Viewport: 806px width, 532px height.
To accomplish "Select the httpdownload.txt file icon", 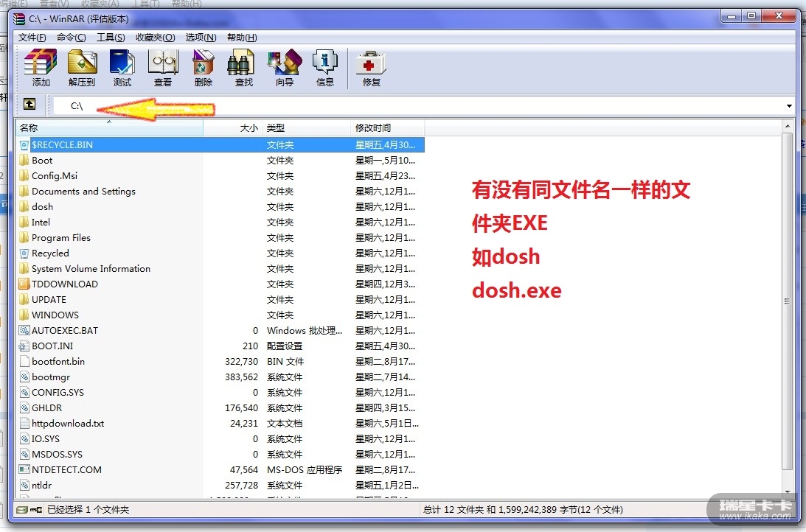I will point(24,423).
